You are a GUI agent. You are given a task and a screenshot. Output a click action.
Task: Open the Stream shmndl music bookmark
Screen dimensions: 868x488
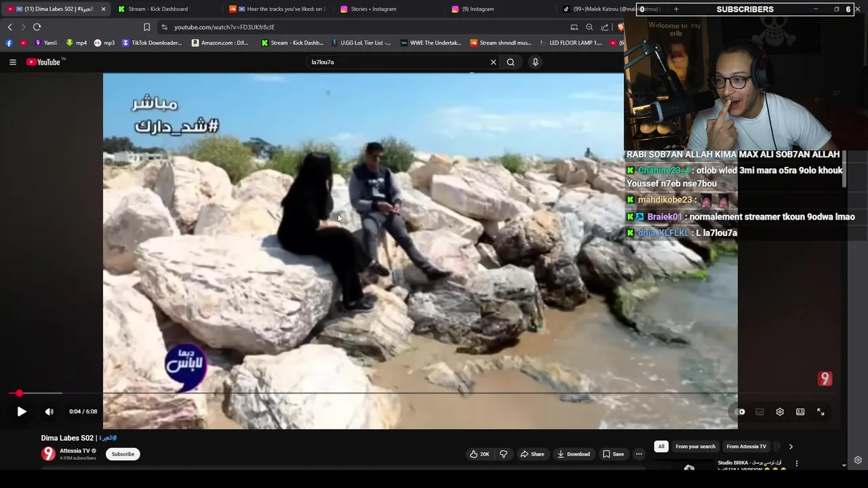[501, 43]
